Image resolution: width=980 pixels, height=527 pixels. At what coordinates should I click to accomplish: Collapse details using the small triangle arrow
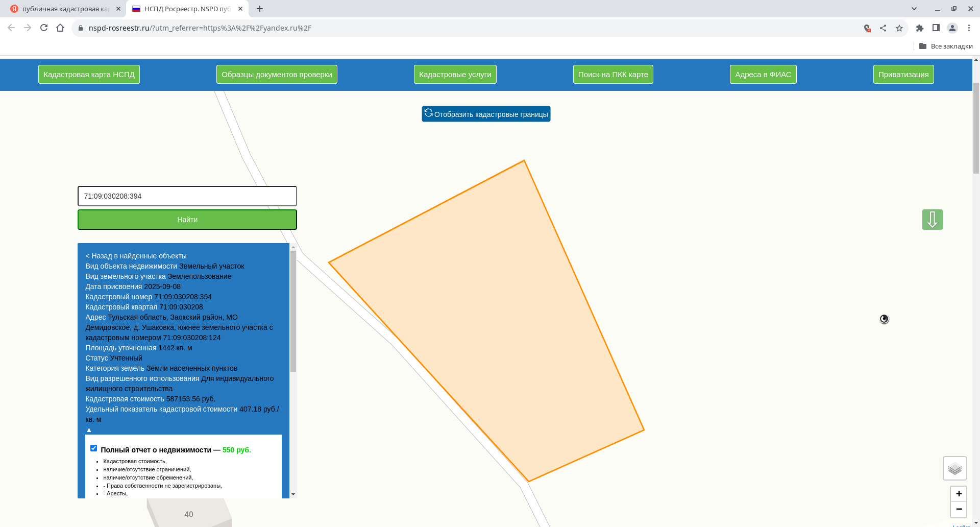(89, 430)
